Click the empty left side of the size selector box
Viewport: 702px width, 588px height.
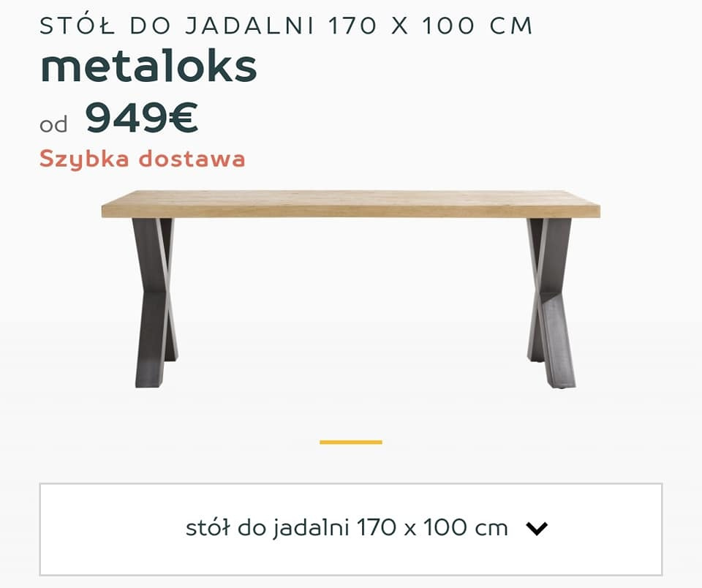click(112, 529)
